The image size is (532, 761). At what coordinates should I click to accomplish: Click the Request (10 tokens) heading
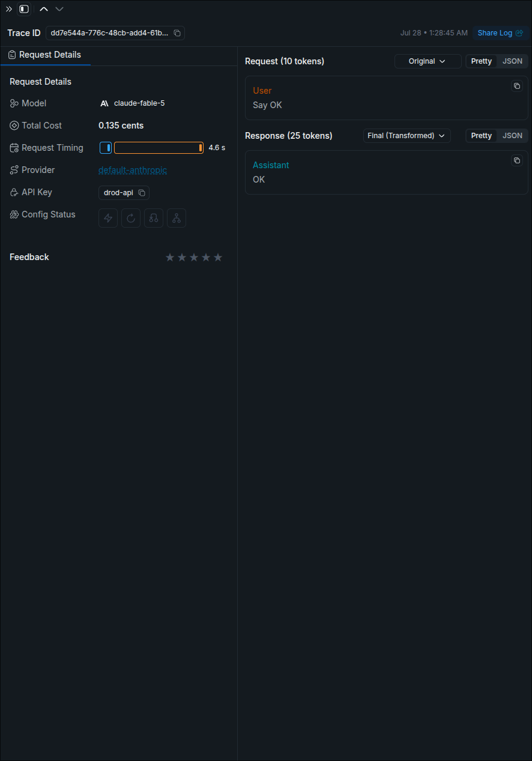[x=285, y=61]
